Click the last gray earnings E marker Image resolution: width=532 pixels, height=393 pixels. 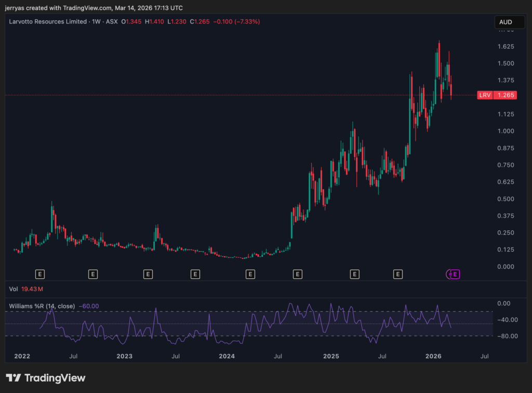pyautogui.click(x=398, y=274)
